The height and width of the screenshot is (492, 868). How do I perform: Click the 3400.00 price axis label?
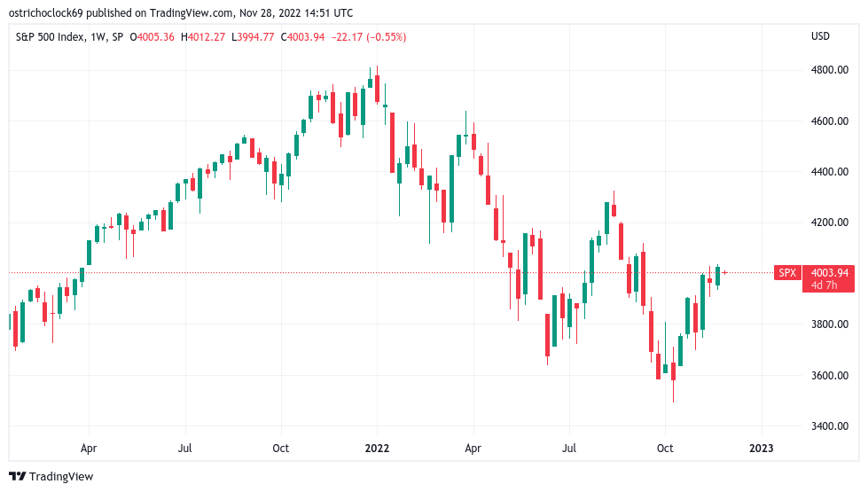[x=830, y=426]
